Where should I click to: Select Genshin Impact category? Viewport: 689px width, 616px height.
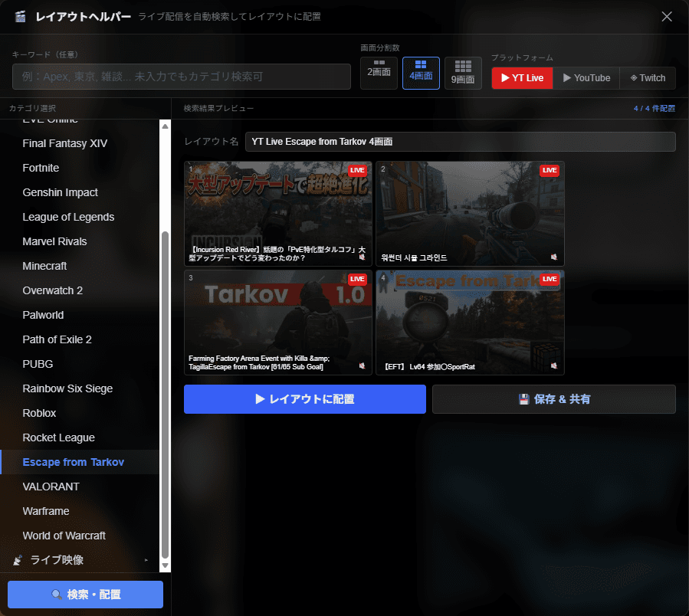pyautogui.click(x=80, y=192)
